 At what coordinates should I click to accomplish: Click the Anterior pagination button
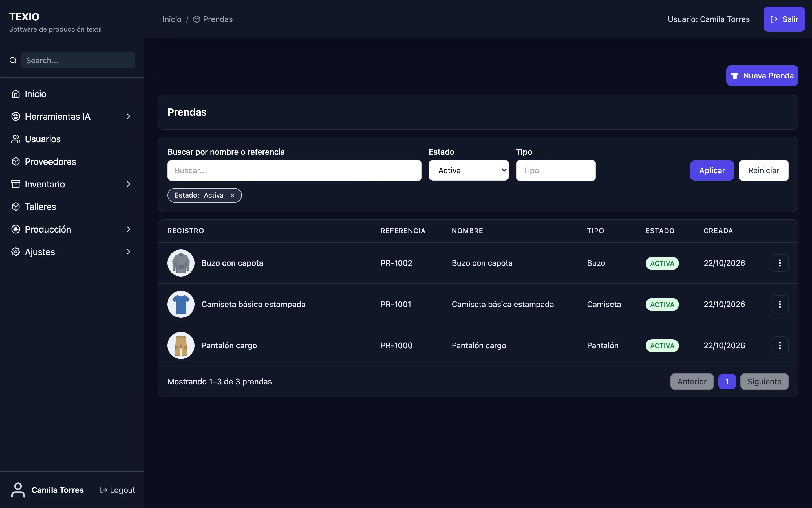(692, 382)
